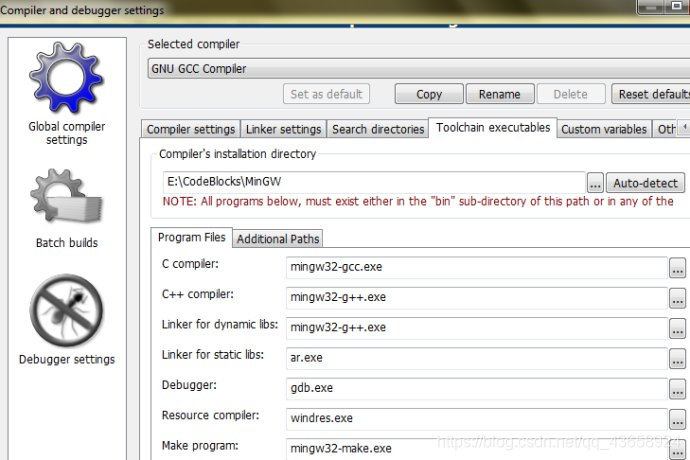The image size is (690, 460).
Task: Click the Copy compiler button
Action: [x=429, y=94]
